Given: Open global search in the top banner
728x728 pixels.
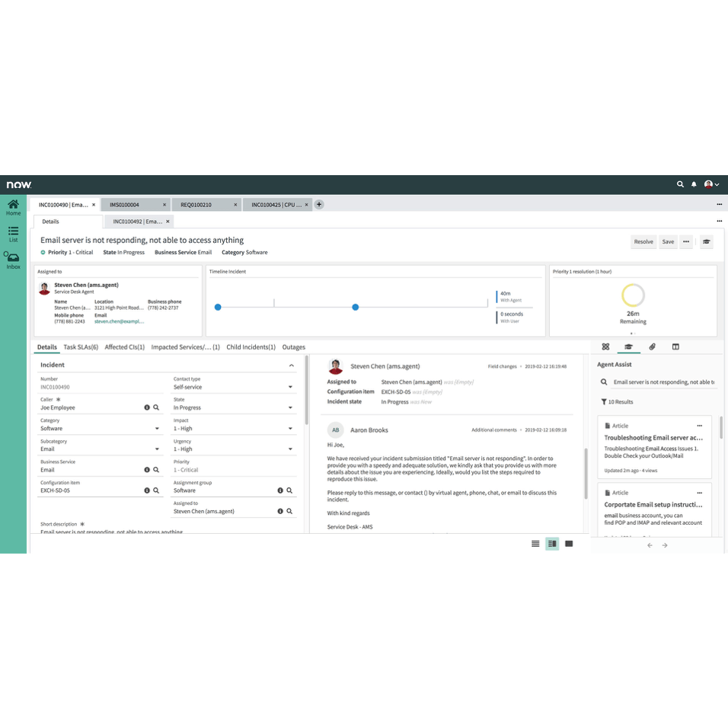Looking at the screenshot, I should click(x=680, y=184).
